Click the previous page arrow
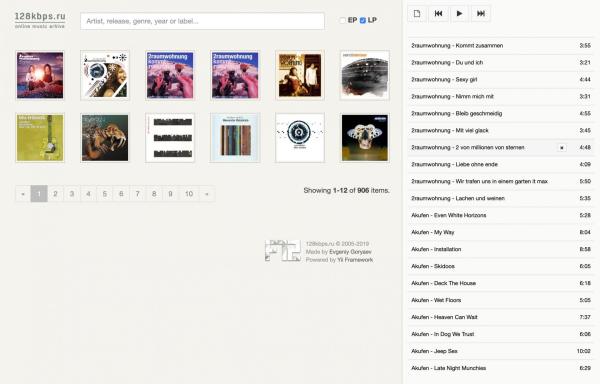The width and height of the screenshot is (600, 384). coord(23,194)
